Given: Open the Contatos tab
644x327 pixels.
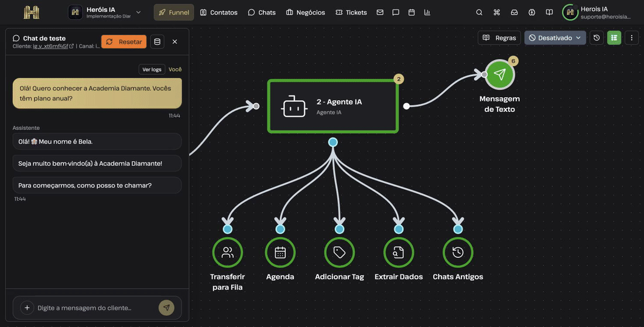Looking at the screenshot, I should [218, 12].
